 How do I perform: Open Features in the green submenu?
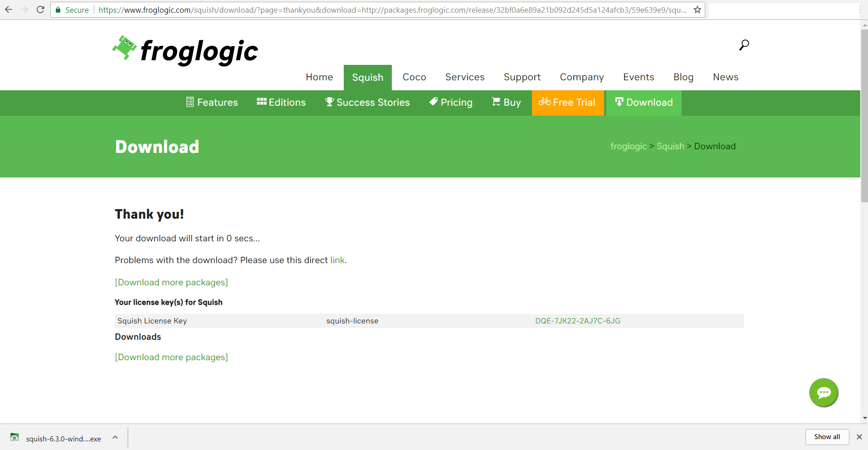(212, 103)
